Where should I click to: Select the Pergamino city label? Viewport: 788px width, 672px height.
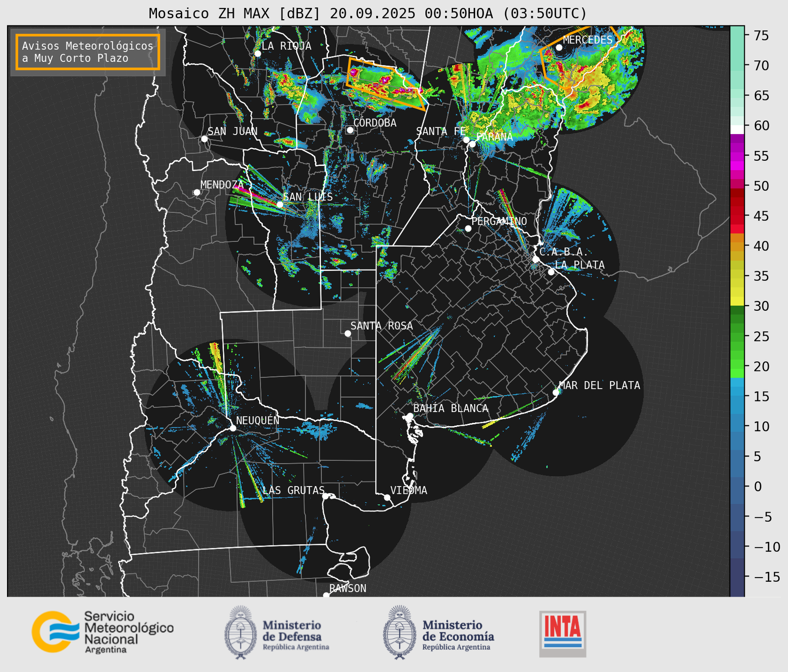tap(499, 221)
